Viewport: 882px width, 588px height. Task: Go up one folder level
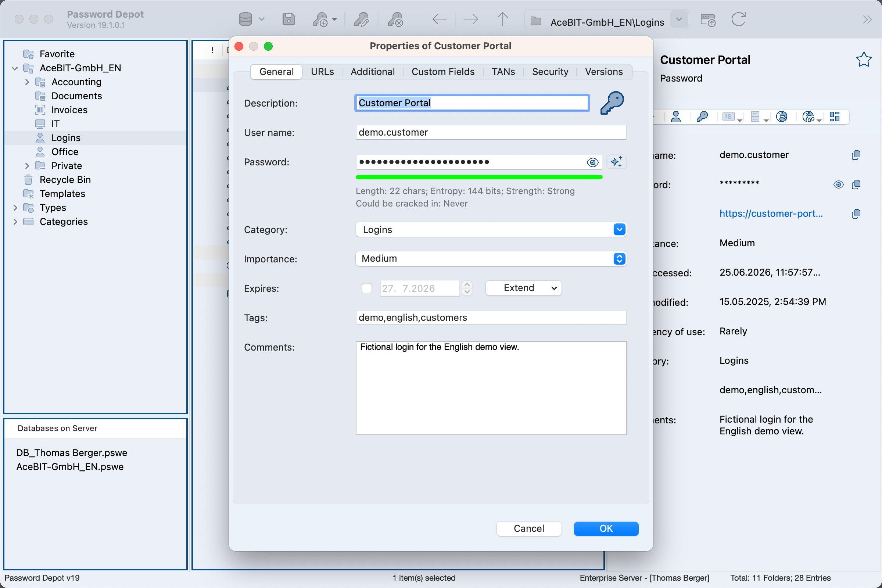[x=502, y=19]
